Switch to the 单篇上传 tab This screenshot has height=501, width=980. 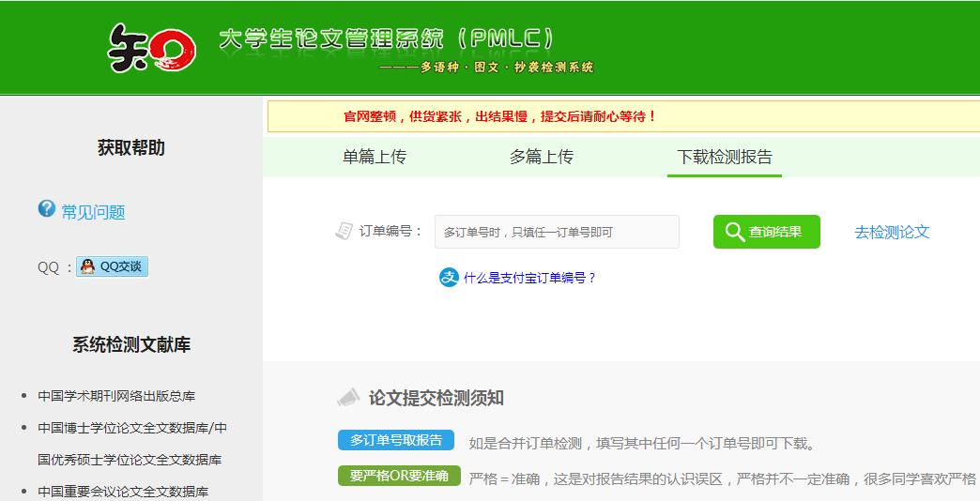[375, 157]
